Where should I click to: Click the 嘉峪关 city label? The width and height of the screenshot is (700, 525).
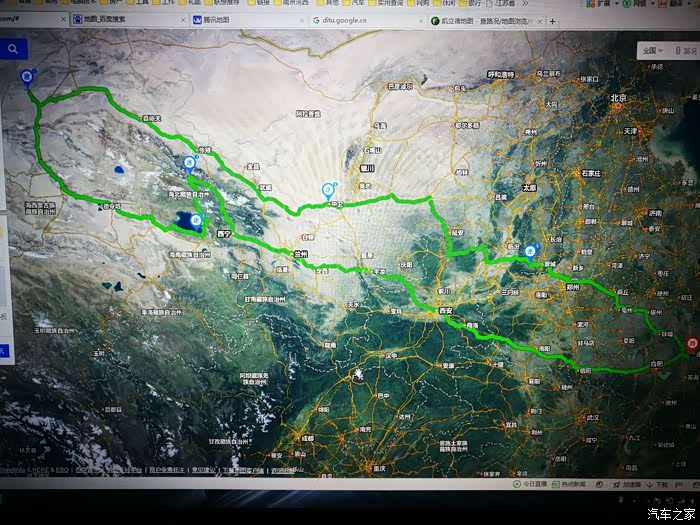click(152, 118)
